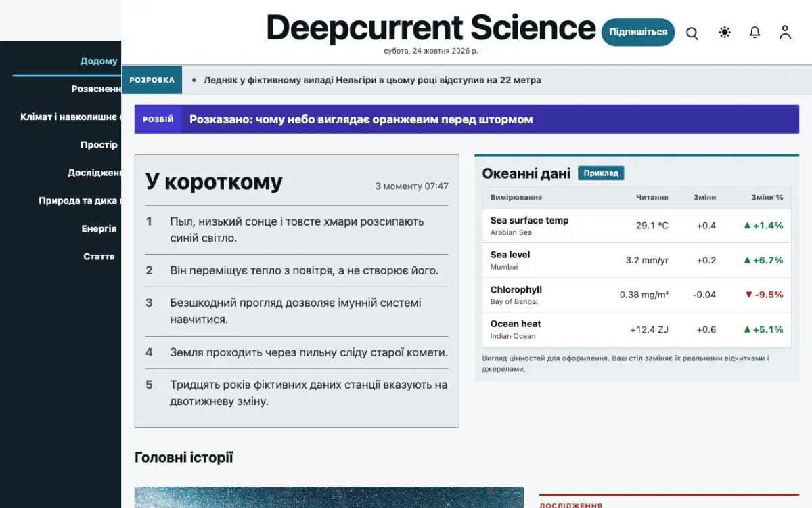The width and height of the screenshot is (812, 508).
Task: Click the Читання column header
Action: [x=652, y=198]
